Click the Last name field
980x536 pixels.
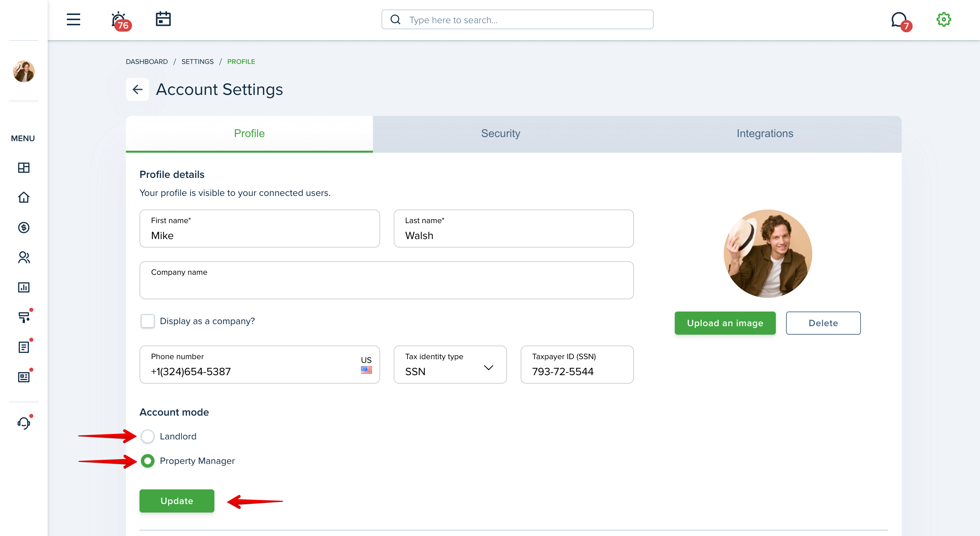513,229
